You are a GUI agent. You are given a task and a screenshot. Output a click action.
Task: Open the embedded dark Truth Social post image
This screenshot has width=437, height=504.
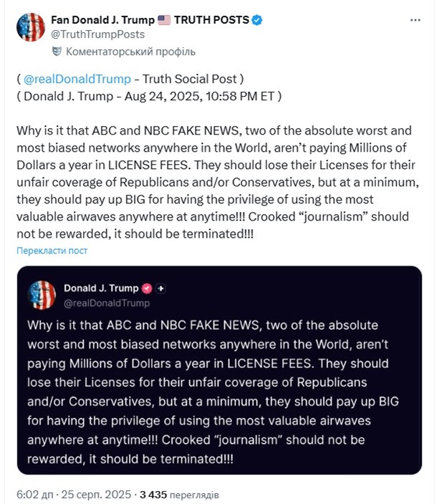(219, 370)
